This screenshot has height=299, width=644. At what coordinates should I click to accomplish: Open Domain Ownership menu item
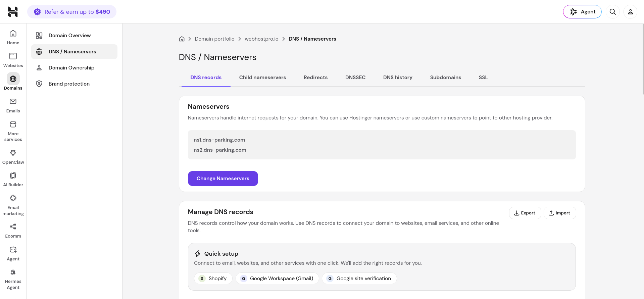[74, 68]
